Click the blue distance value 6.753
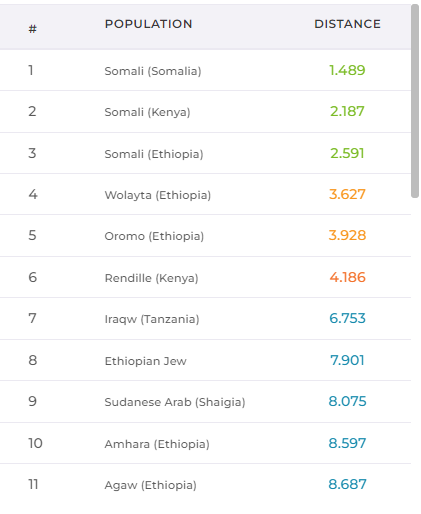 click(347, 318)
